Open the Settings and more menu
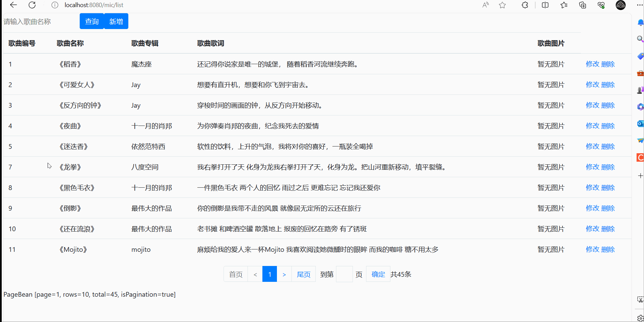 640,5
